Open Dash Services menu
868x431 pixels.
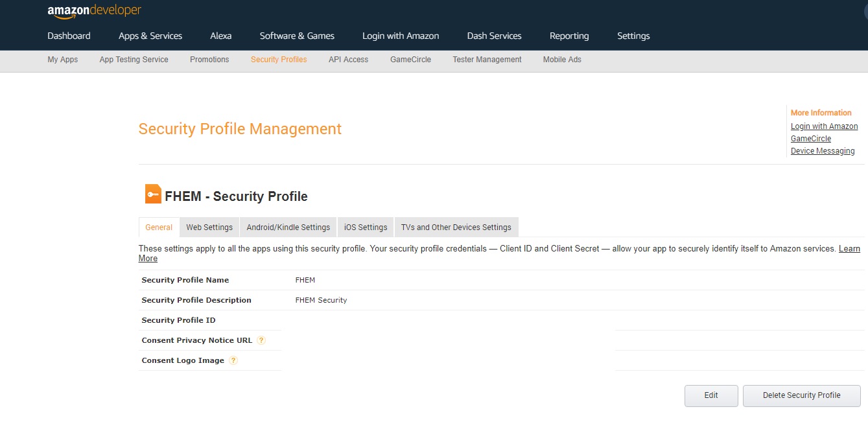[x=494, y=36]
